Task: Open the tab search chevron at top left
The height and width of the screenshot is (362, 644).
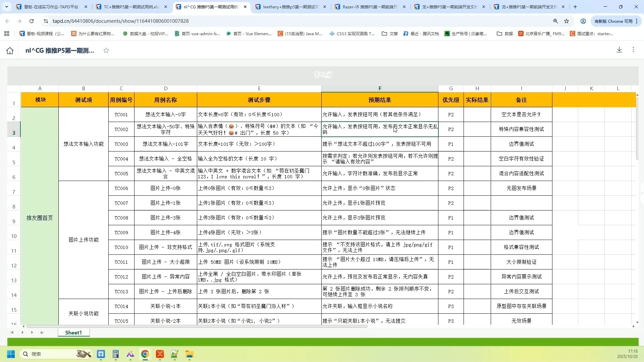Action: click(7, 7)
